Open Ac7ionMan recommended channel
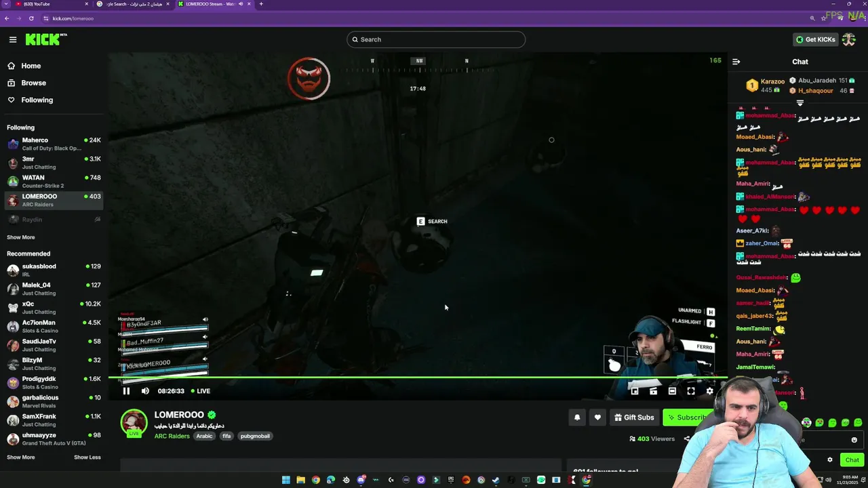The width and height of the screenshot is (868, 488). [54, 326]
